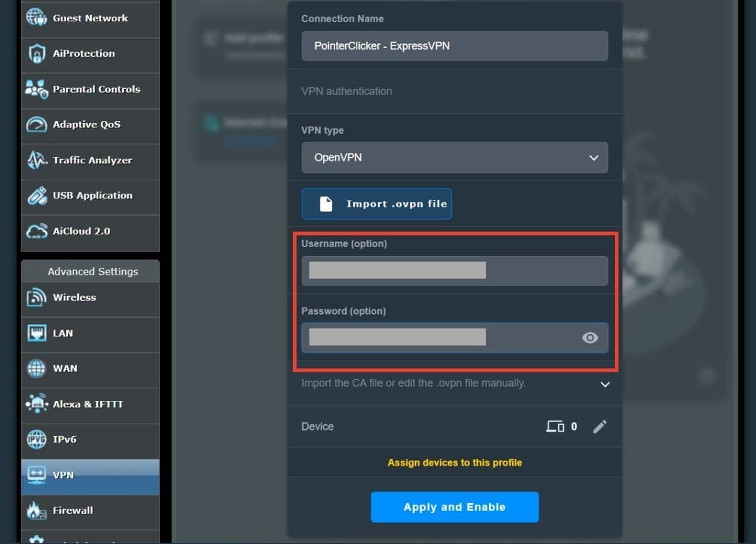Screen dimensions: 756x544
Task: Select the Traffic Analyzer icon
Action: pos(37,160)
